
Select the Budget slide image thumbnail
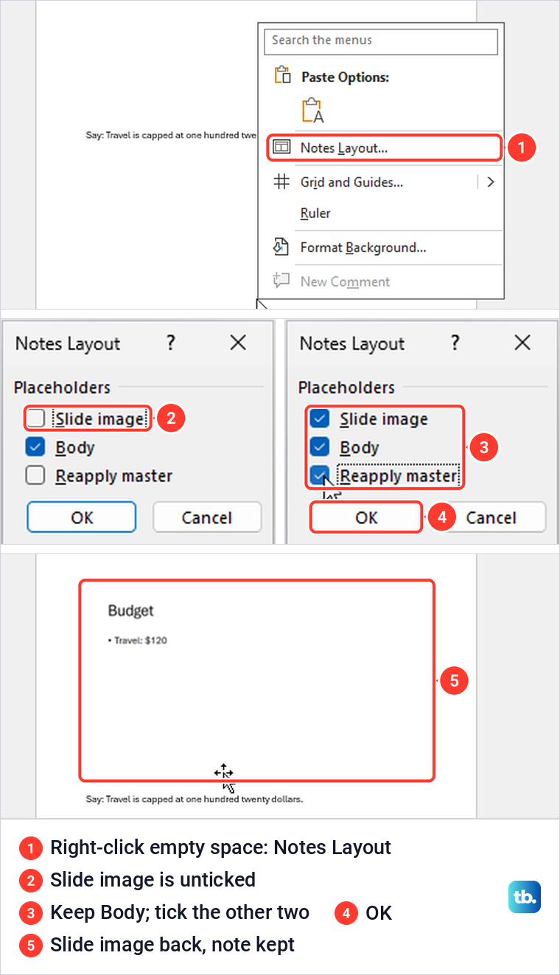coord(257,680)
